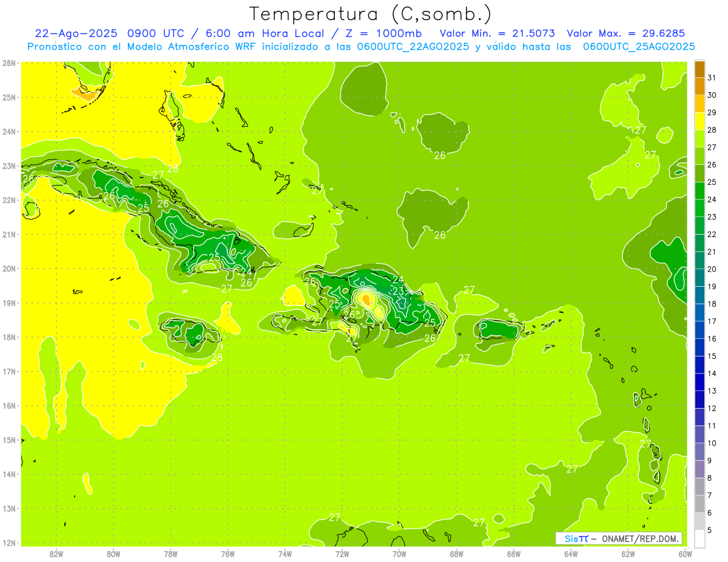728x562 pixels.
Task: Click the '78W' longitude axis label
Action: click(x=170, y=554)
